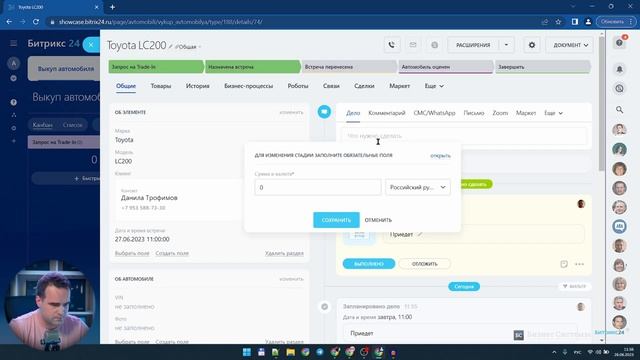
Task: Expand the РАСШИРЕНИЯ dropdown arrow
Action: (506, 45)
